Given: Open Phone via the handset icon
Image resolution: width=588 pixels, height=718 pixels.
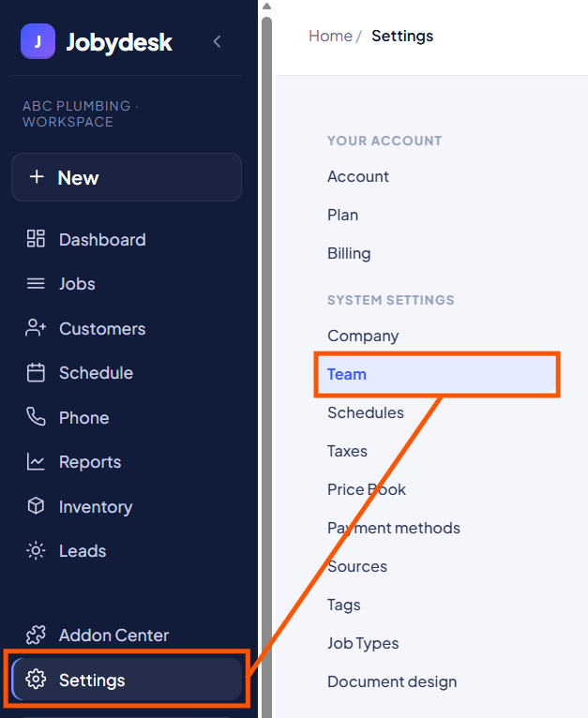Looking at the screenshot, I should tap(36, 417).
